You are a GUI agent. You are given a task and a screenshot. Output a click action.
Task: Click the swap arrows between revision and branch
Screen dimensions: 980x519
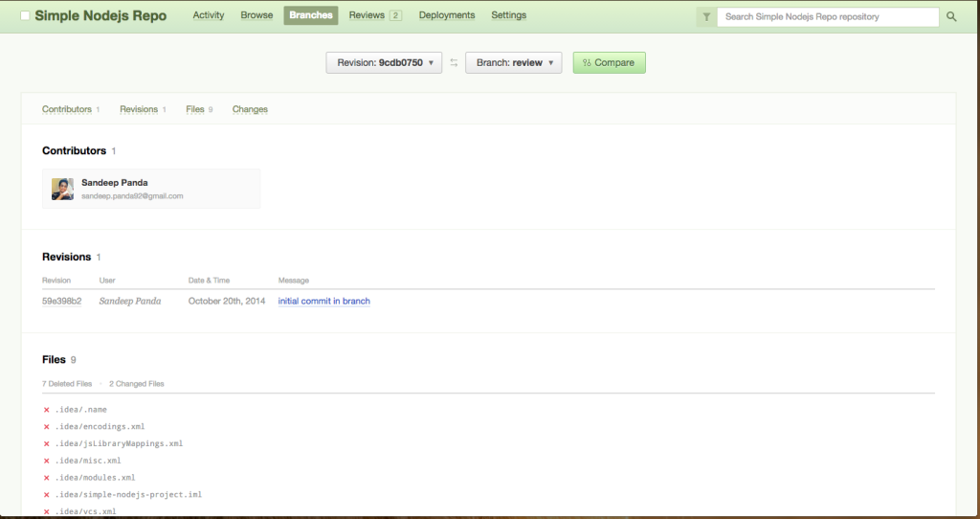(x=454, y=63)
